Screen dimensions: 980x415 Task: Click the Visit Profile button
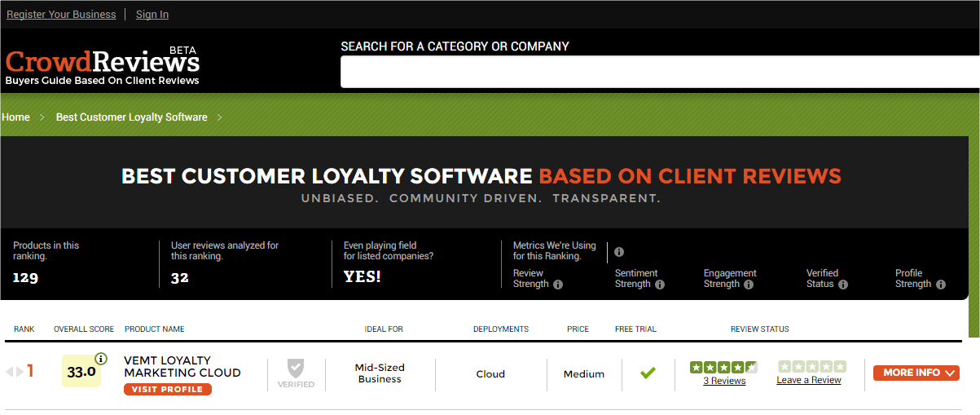pos(168,389)
